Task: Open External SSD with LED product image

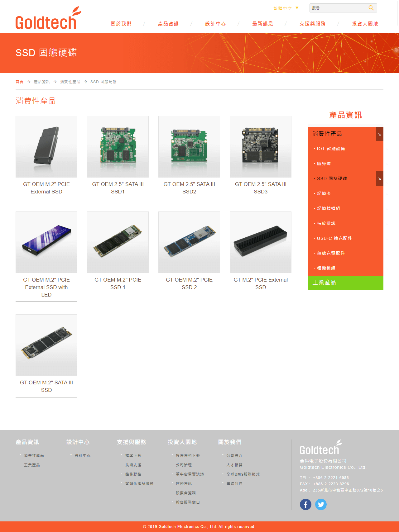Action: click(46, 242)
